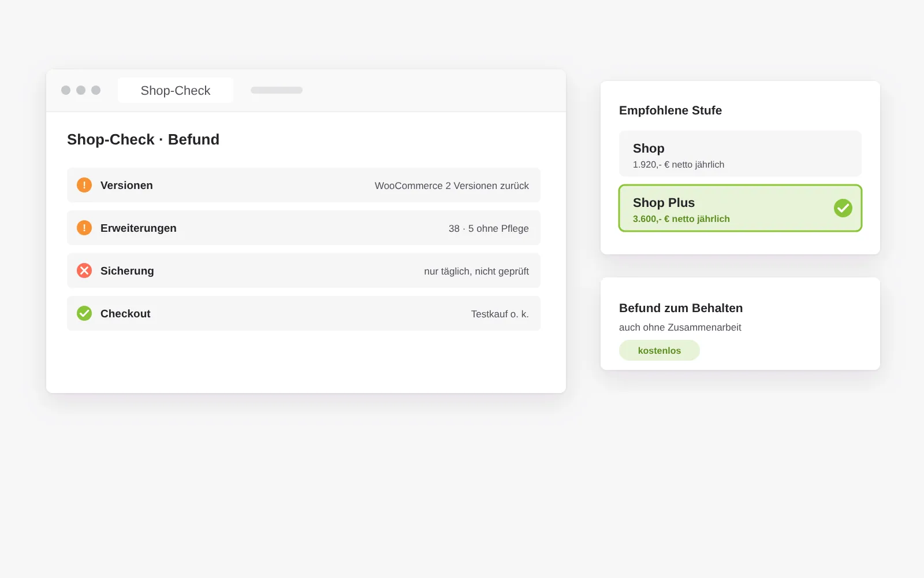
Task: Click the green checkmark icon beside Checkout
Action: [x=84, y=313]
